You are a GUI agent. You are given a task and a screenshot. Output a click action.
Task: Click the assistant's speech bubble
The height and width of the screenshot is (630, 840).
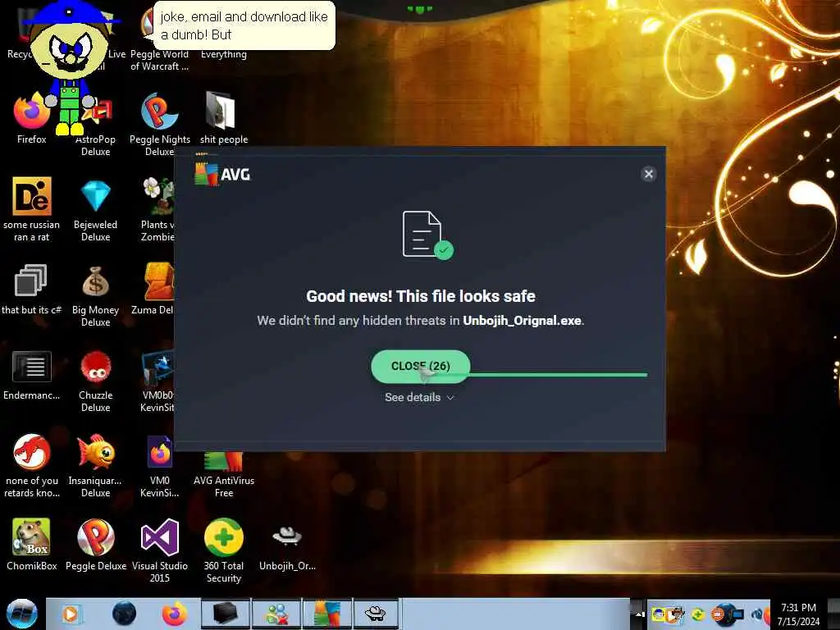[244, 25]
